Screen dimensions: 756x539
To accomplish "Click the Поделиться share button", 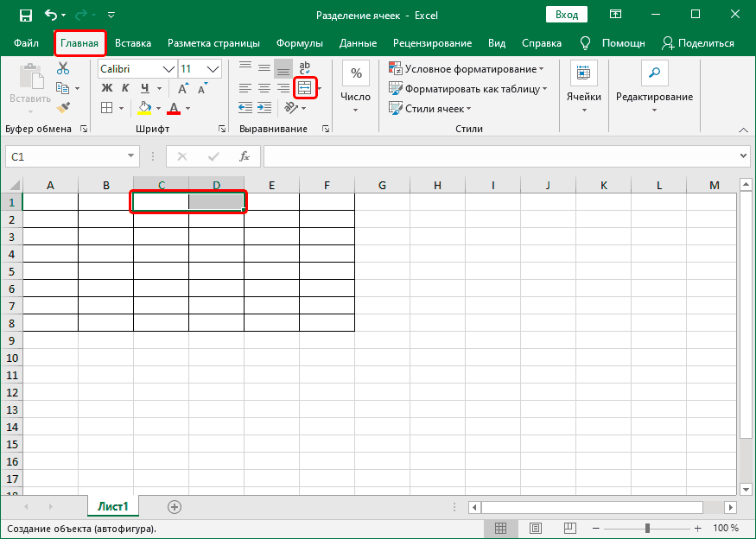I will (x=697, y=43).
